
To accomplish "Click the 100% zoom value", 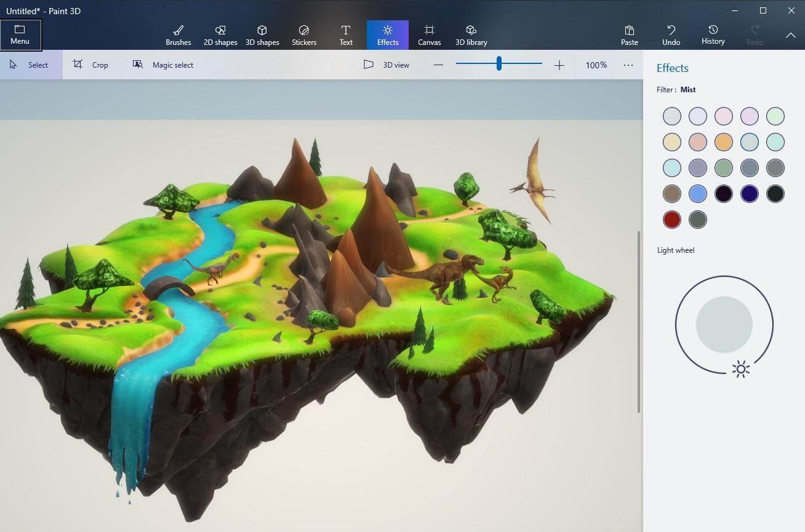I will (x=596, y=65).
